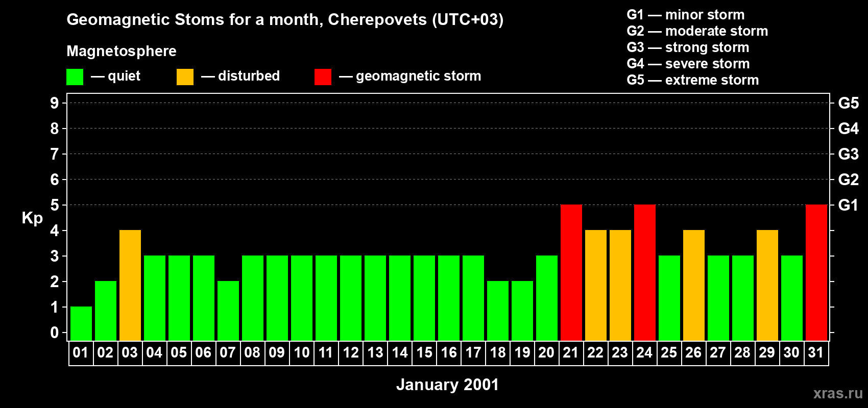Click the date label 10 on the x-axis
This screenshot has width=868, height=408.
click(302, 353)
